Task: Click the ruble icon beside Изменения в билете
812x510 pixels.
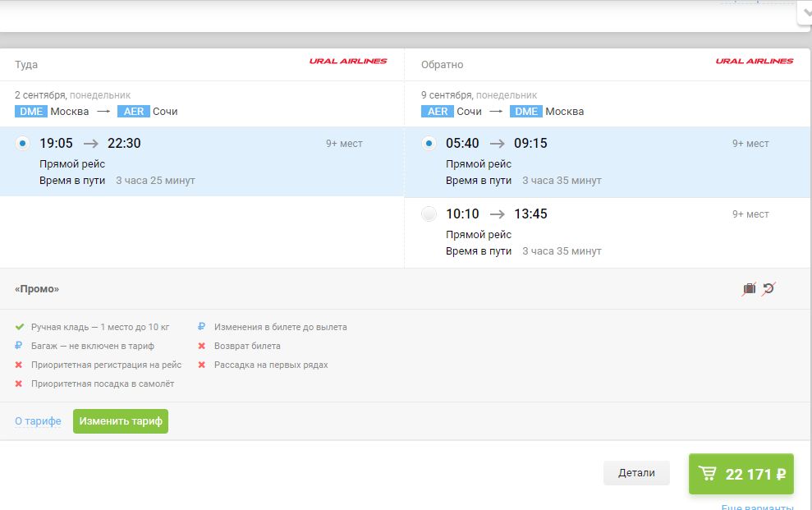Action: tap(202, 327)
